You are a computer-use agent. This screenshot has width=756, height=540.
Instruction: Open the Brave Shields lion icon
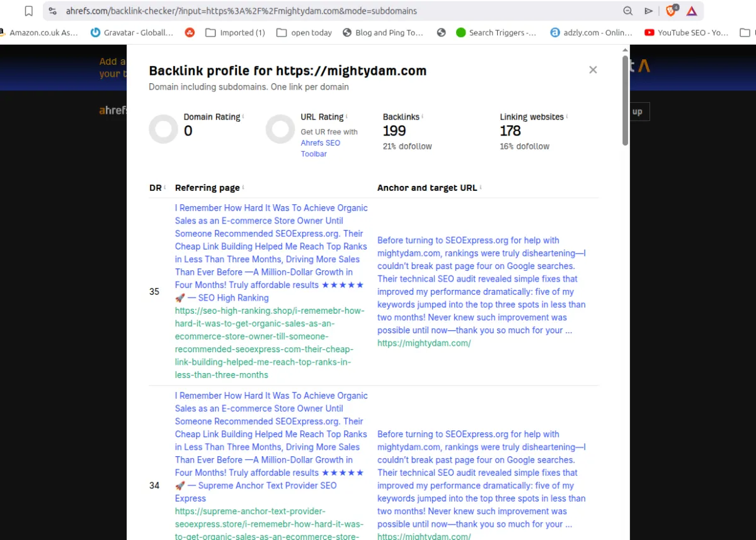click(x=672, y=10)
